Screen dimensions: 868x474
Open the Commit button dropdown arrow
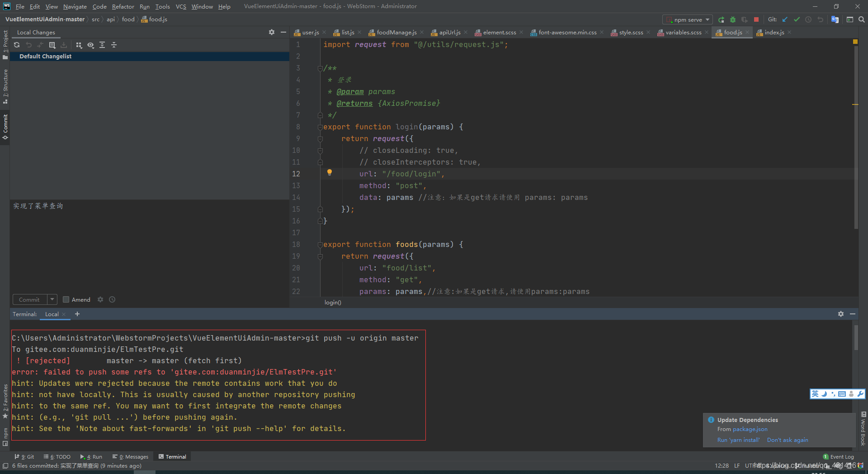[x=52, y=299]
